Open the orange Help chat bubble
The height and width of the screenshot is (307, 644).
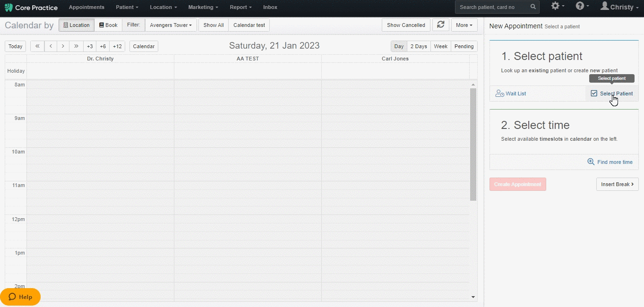click(20, 297)
